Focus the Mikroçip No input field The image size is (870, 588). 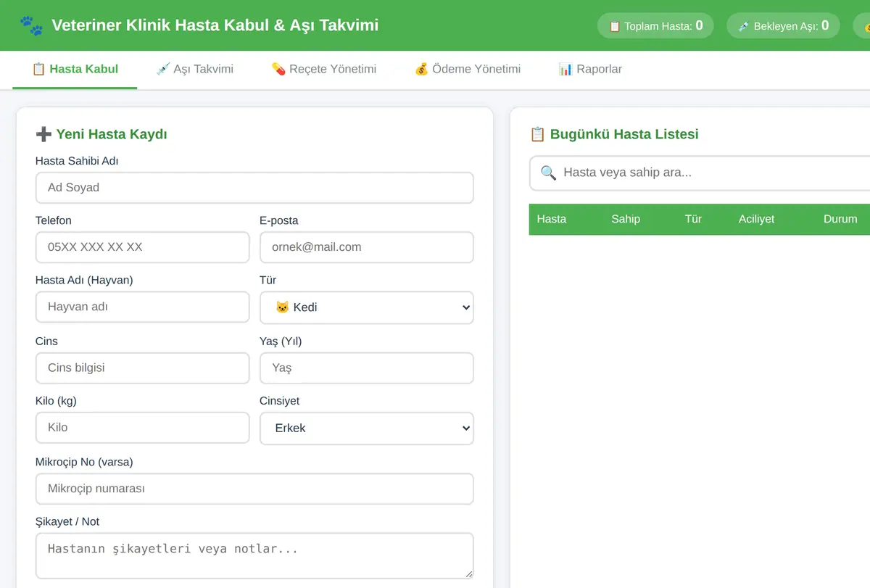254,489
